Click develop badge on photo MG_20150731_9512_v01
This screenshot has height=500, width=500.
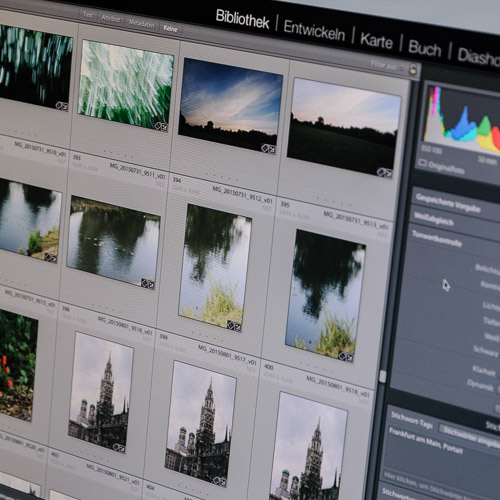[237, 327]
